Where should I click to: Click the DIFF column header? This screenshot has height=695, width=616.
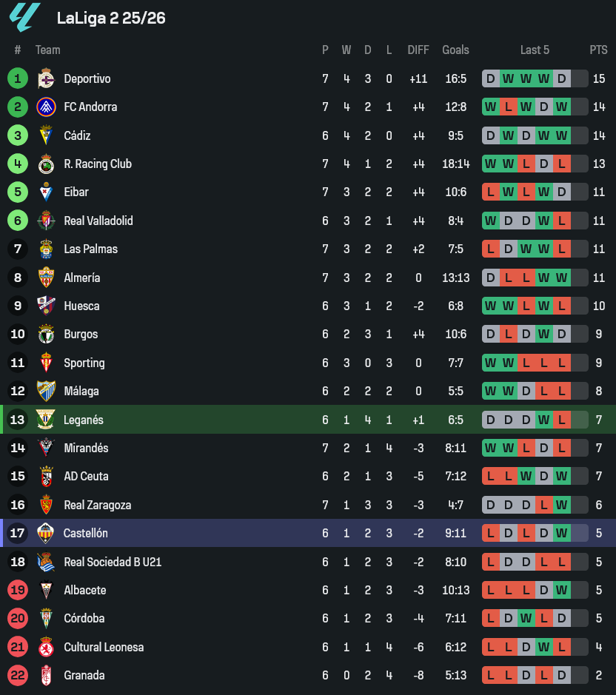click(418, 50)
